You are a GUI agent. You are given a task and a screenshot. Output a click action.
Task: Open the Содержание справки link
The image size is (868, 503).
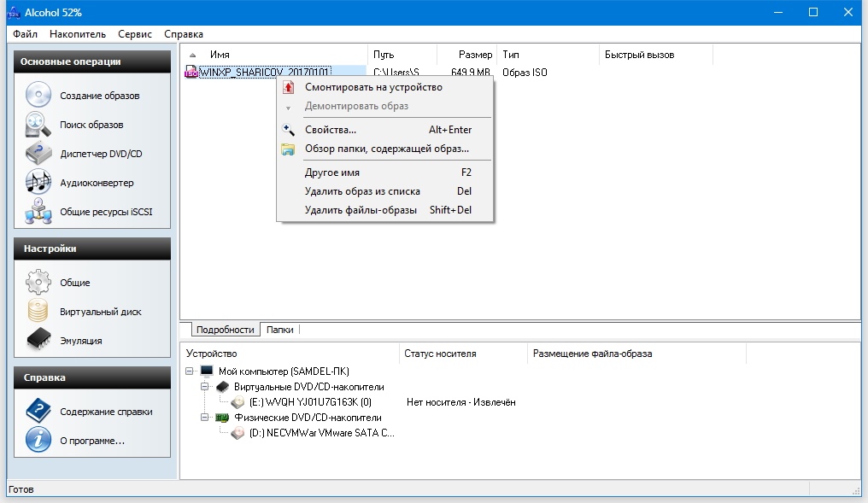pyautogui.click(x=106, y=412)
